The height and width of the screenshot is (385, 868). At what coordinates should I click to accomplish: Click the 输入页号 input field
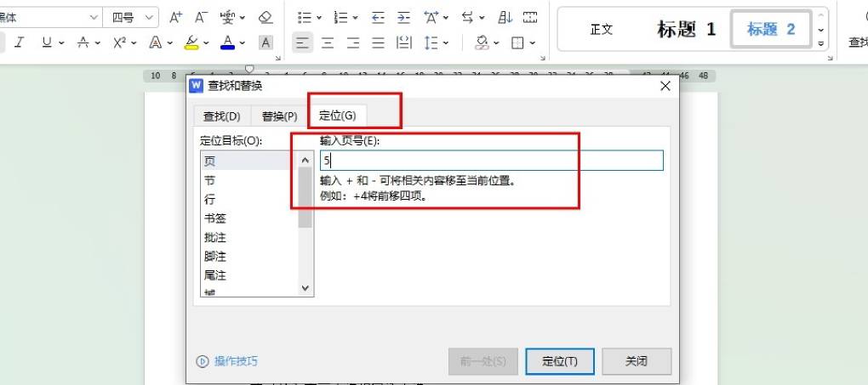(492, 161)
